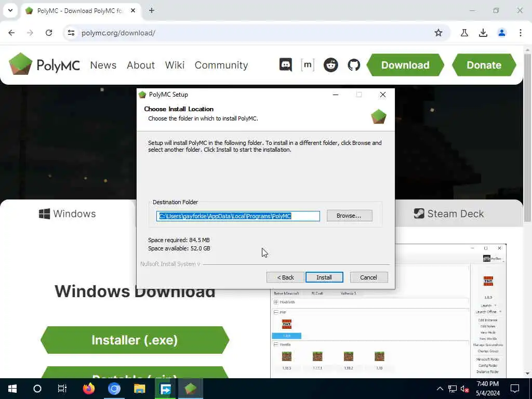The height and width of the screenshot is (399, 532).
Task: Click the "Space available: 52.0 GB" text
Action: pyautogui.click(x=179, y=248)
